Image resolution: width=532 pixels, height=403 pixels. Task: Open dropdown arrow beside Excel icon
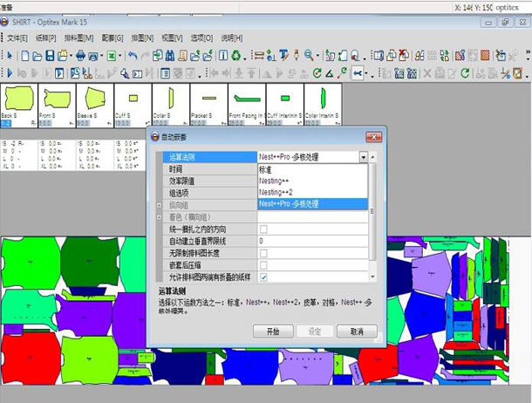click(119, 56)
